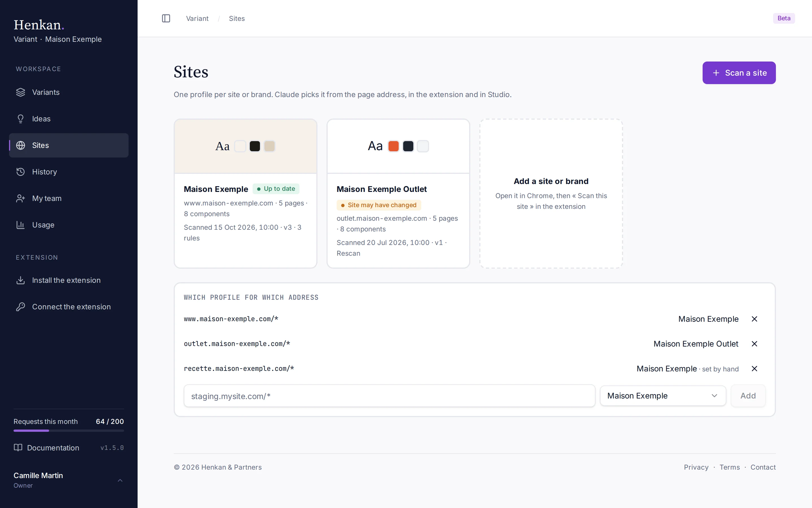Image resolution: width=812 pixels, height=508 pixels.
Task: Open Usage in the sidebar
Action: 69,225
